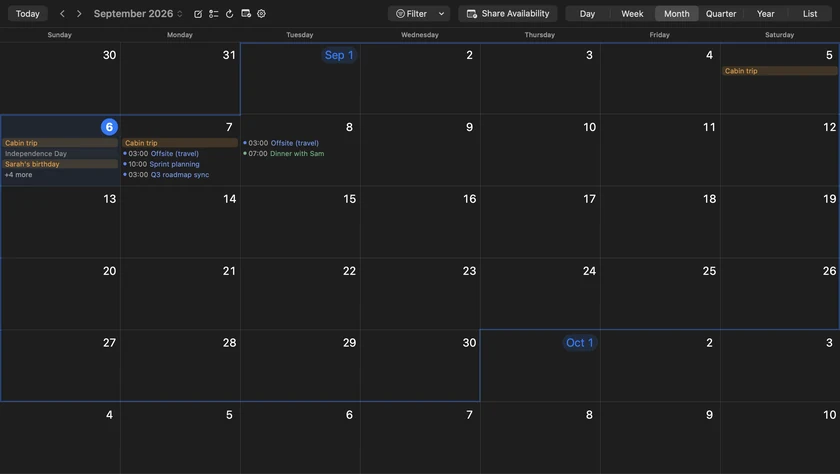Image resolution: width=840 pixels, height=474 pixels.
Task: Switch to Quarter view
Action: click(721, 13)
